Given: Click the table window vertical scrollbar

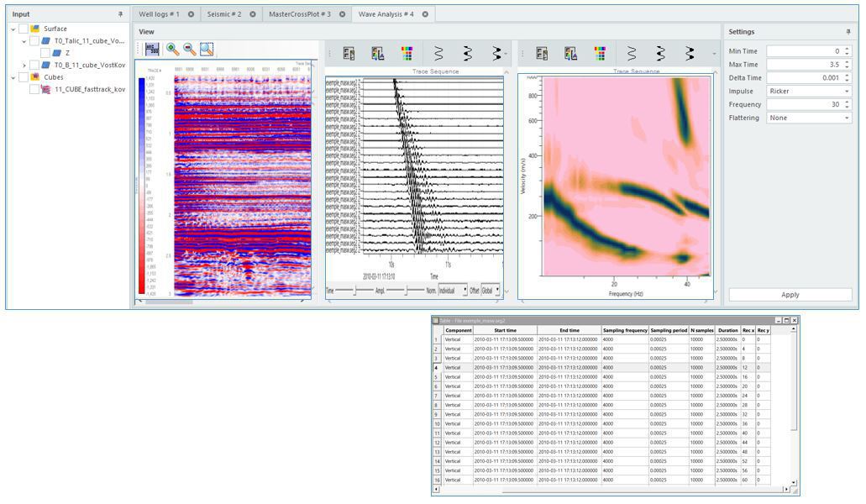Looking at the screenshot, I should pyautogui.click(x=794, y=407).
